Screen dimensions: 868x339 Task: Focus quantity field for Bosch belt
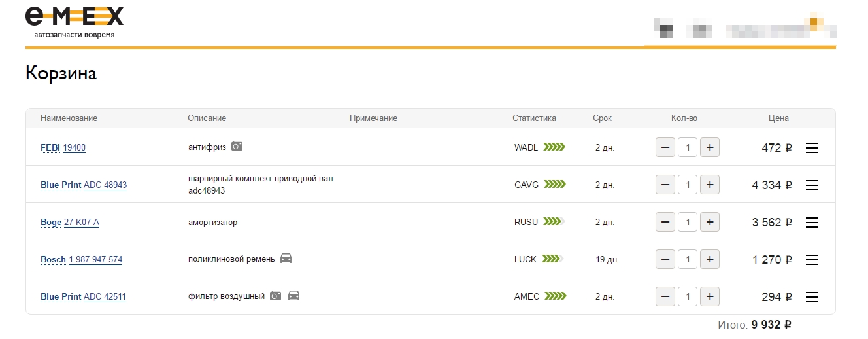(688, 260)
